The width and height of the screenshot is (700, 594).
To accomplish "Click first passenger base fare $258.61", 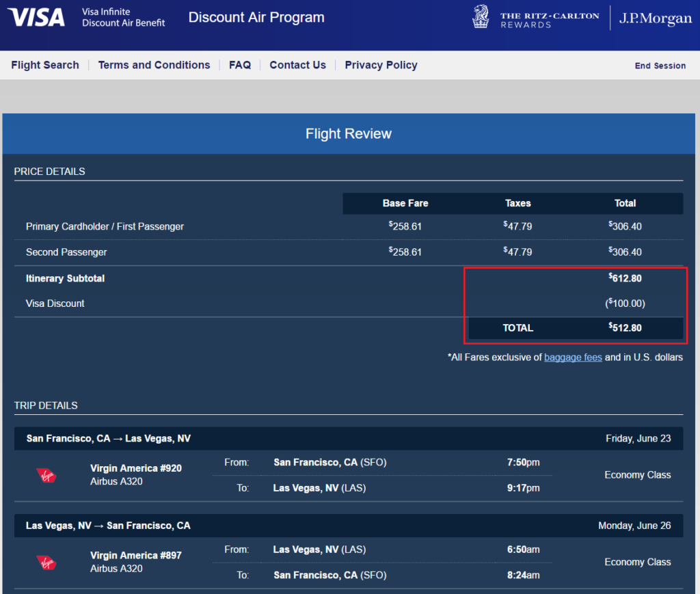I will tap(405, 226).
